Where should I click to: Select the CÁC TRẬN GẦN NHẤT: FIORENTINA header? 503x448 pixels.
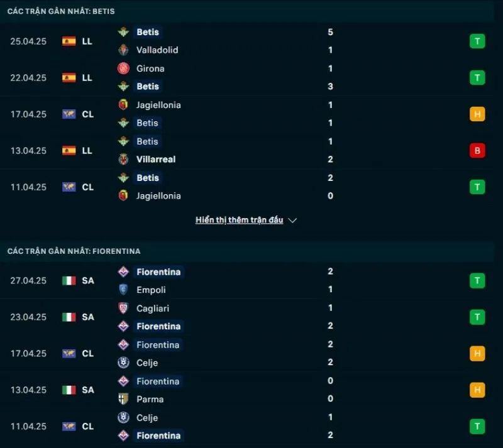pos(74,251)
